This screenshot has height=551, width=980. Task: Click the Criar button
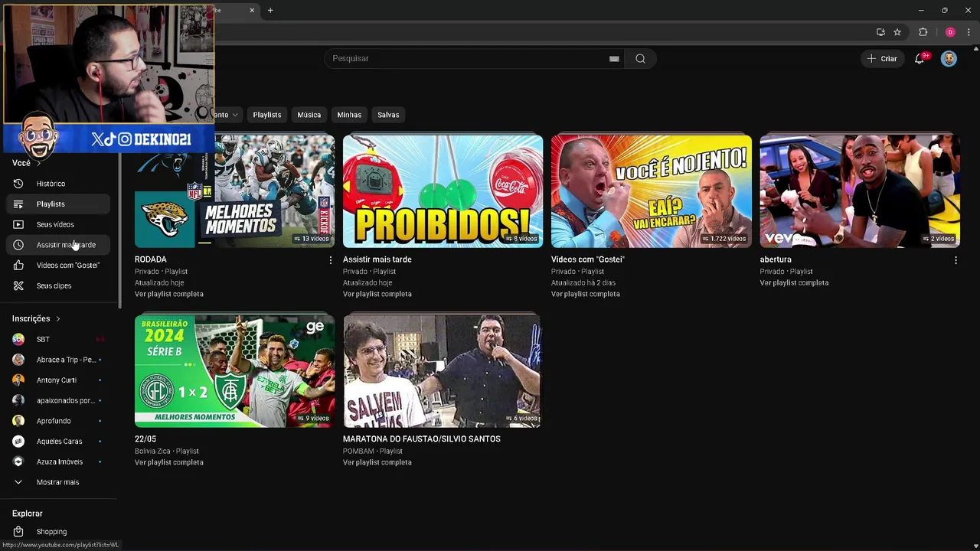(x=882, y=59)
